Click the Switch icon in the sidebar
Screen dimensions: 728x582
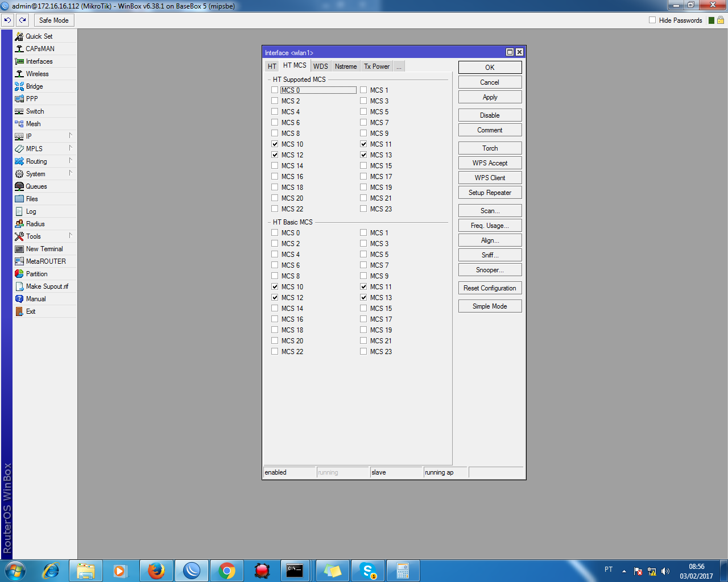[19, 111]
